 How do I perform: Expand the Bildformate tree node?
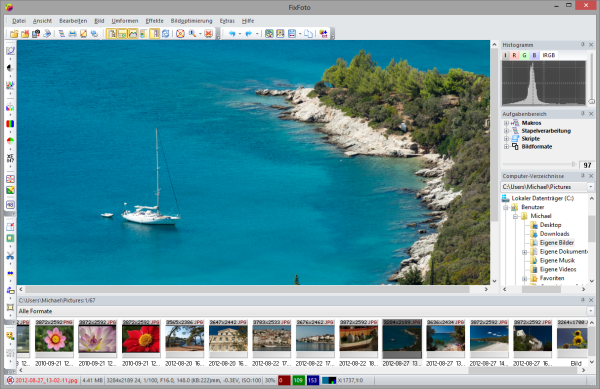point(506,147)
